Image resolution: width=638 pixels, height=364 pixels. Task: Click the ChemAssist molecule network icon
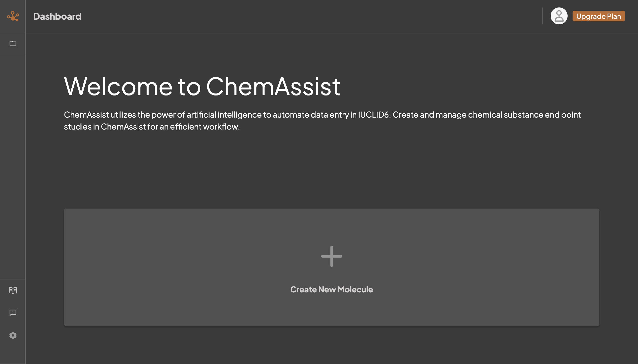pos(13,16)
